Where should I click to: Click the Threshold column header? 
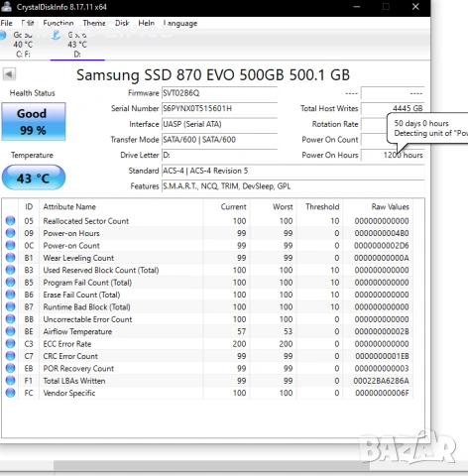tap(319, 207)
